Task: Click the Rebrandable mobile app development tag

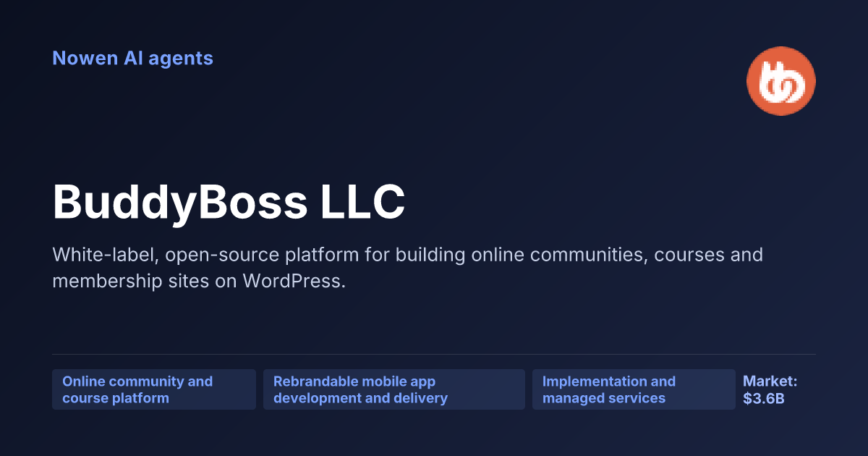Action: point(394,389)
